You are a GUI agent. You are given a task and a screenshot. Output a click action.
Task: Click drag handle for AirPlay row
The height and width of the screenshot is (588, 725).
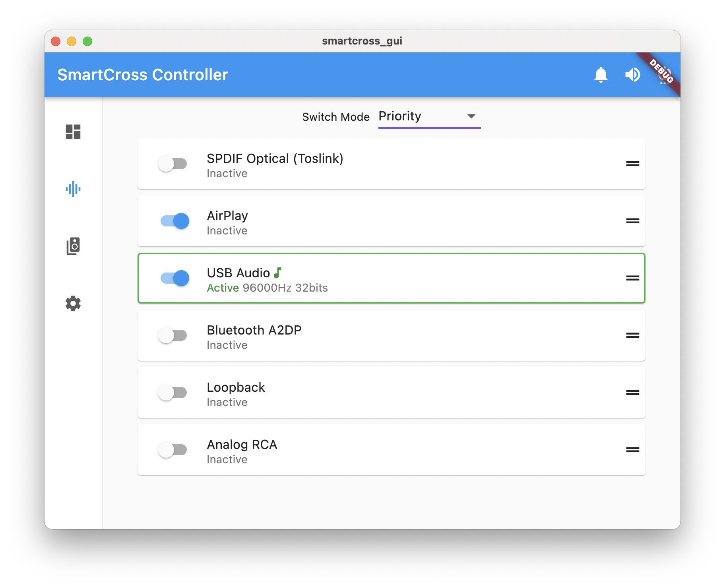click(x=633, y=221)
